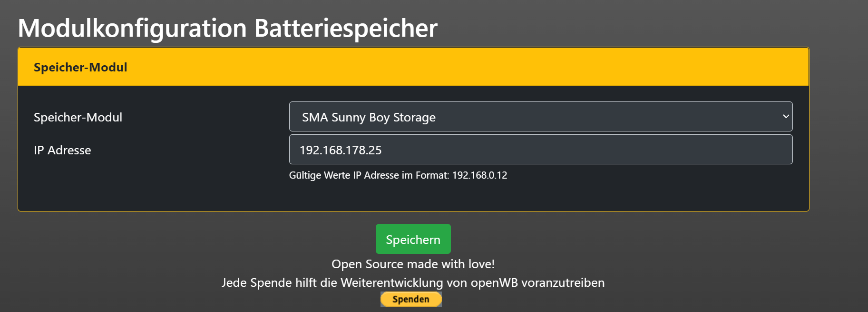The width and height of the screenshot is (868, 312).
Task: Select the 'SMA Sunny Boy Storage' text in combo box
Action: click(x=369, y=117)
